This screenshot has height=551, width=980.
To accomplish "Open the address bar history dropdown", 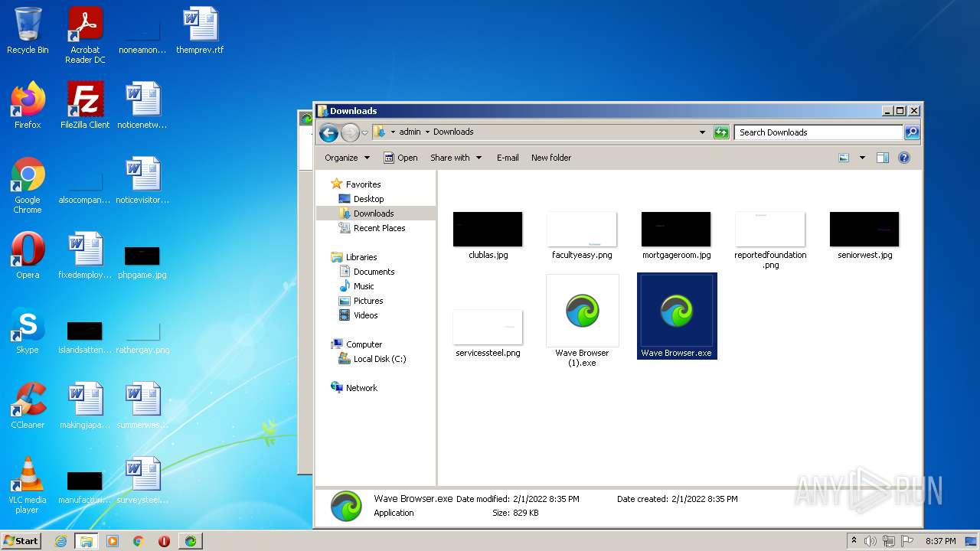I will coord(702,132).
